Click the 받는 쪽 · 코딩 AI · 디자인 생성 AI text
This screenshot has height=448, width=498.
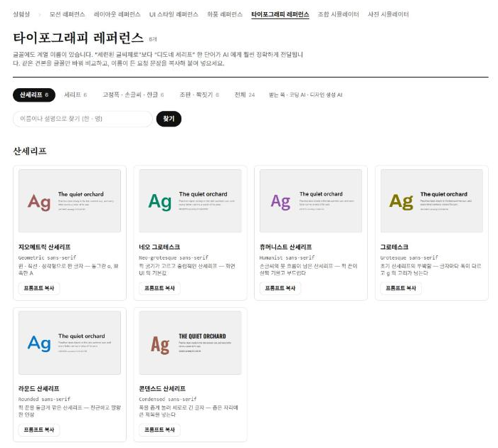pyautogui.click(x=305, y=95)
